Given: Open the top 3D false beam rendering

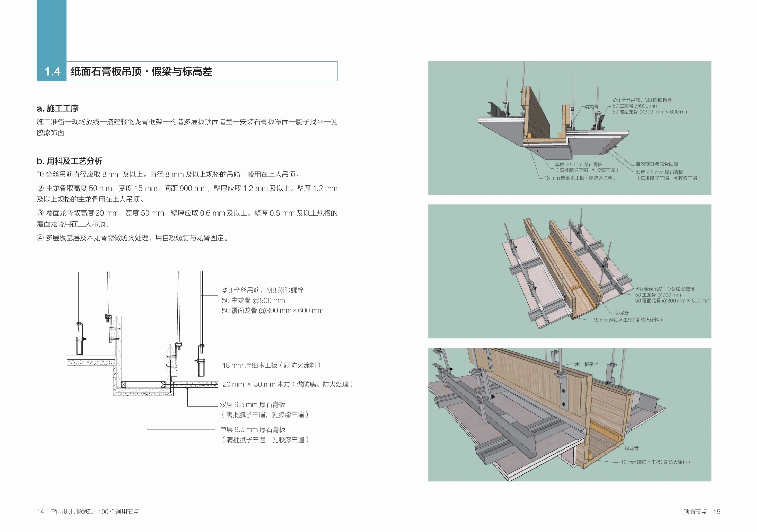Looking at the screenshot, I should click(569, 128).
